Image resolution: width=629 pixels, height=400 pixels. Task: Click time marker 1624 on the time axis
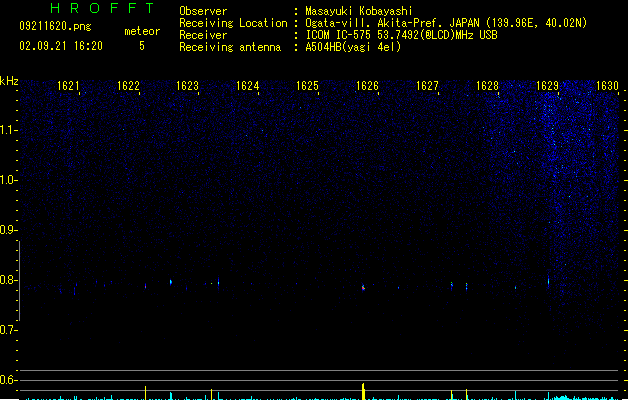pos(248,86)
